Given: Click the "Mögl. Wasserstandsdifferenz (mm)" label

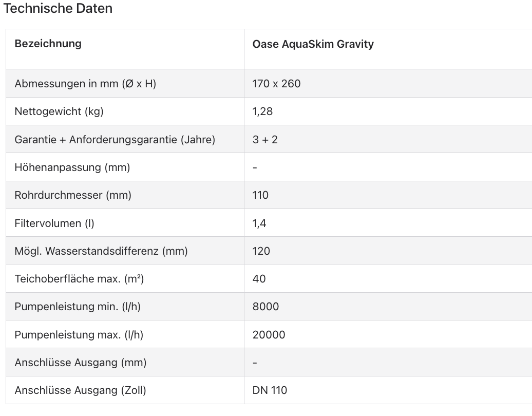Looking at the screenshot, I should tap(101, 251).
